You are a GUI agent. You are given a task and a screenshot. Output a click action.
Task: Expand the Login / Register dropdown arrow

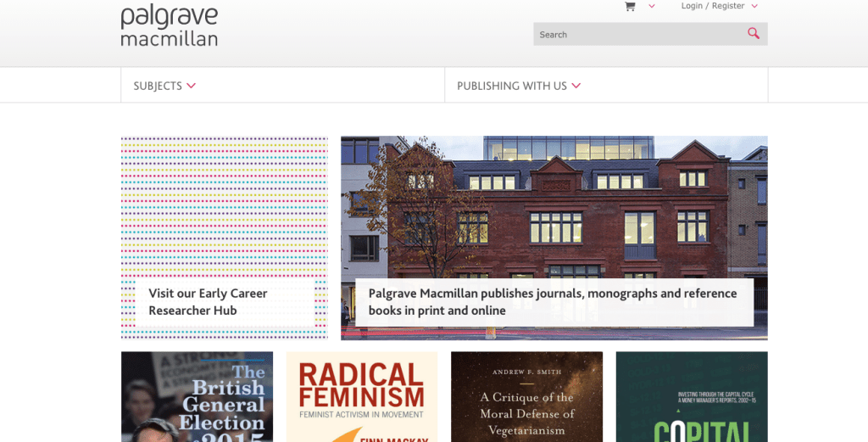click(x=754, y=6)
